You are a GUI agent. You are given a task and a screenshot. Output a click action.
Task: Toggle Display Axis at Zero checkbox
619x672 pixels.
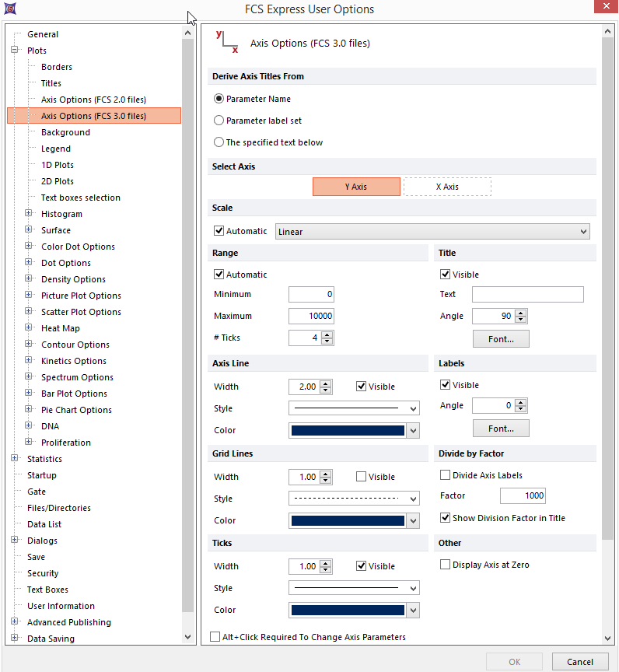point(446,565)
